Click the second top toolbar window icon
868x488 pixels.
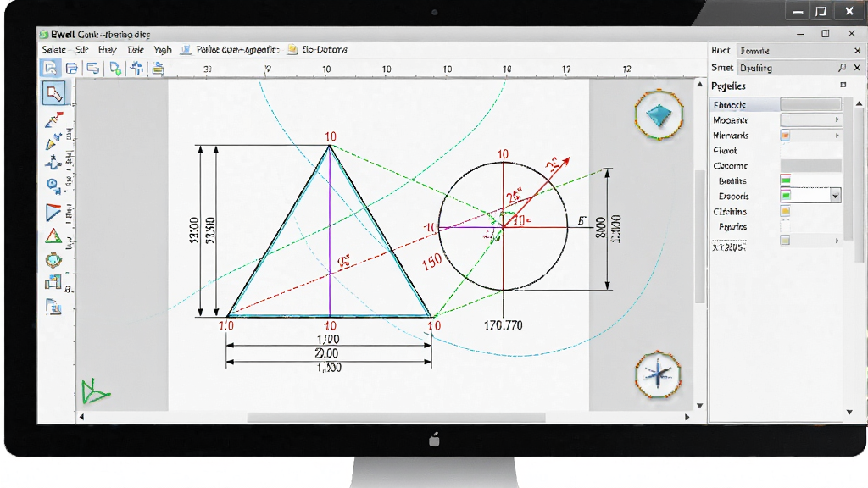point(71,68)
